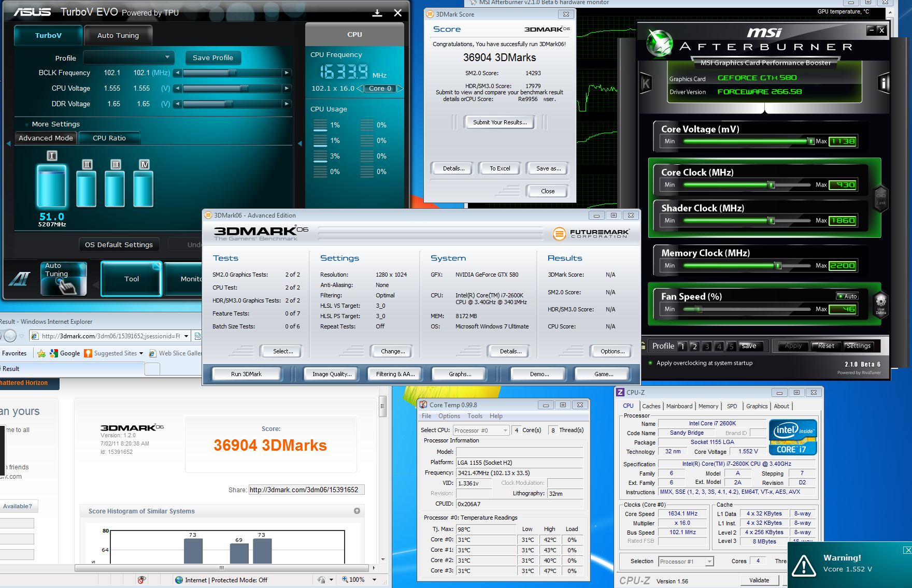Expand More Settings in TurboV
This screenshot has width=912, height=588.
coord(52,124)
